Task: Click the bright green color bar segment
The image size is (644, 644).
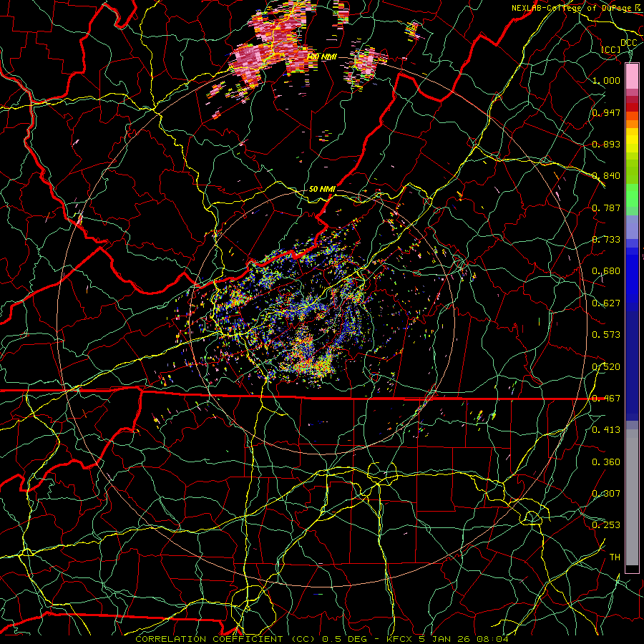Action: tap(632, 195)
